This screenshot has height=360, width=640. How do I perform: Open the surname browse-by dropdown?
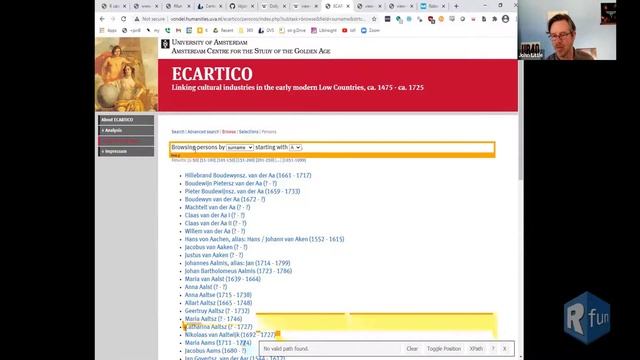[x=240, y=147]
